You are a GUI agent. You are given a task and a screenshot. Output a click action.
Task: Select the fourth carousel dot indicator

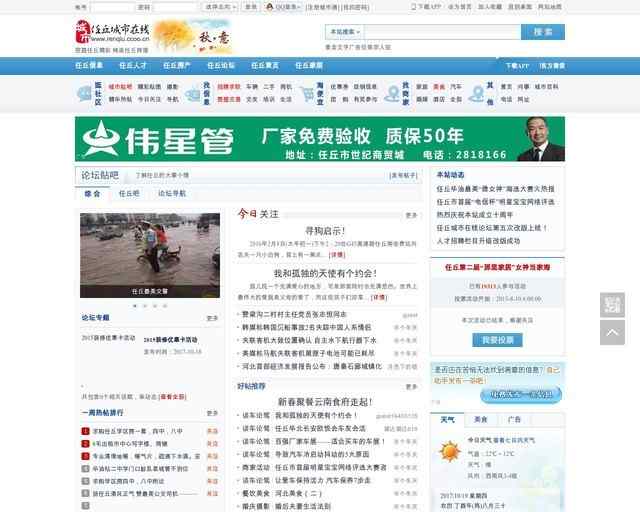pos(165,305)
